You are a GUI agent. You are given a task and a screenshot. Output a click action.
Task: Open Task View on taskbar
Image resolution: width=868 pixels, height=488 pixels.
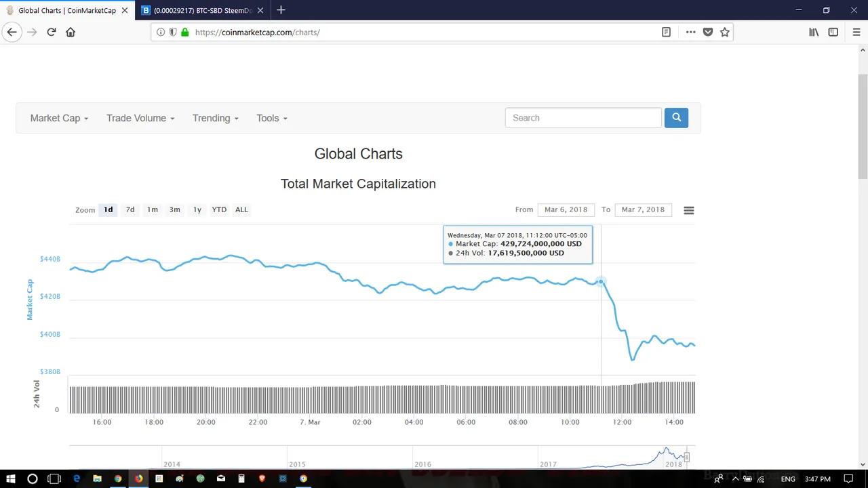click(54, 479)
